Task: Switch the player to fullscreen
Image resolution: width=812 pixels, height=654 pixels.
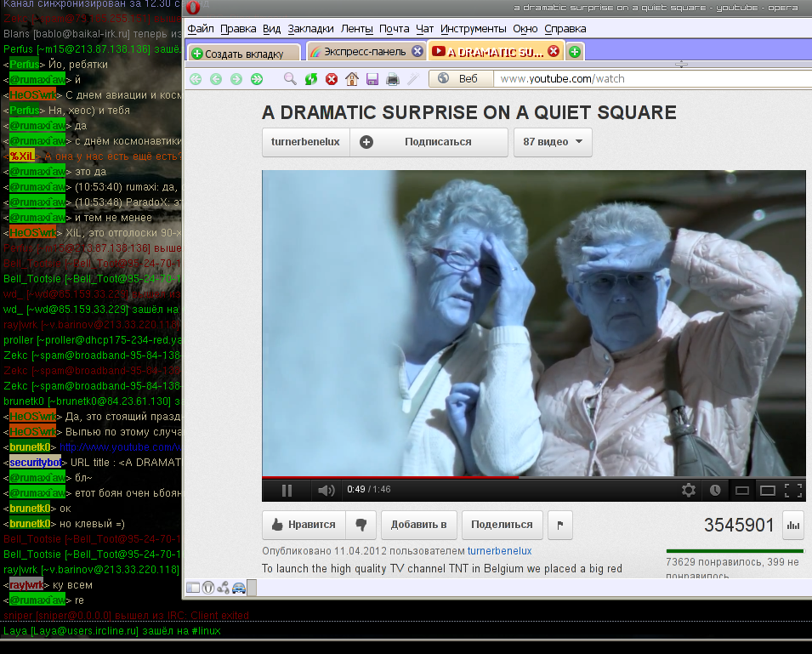Action: coord(792,490)
